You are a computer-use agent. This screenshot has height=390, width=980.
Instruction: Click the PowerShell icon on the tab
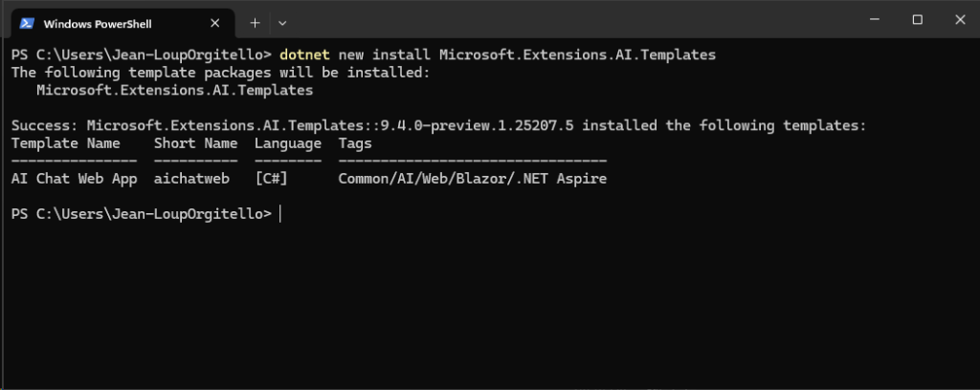click(26, 24)
